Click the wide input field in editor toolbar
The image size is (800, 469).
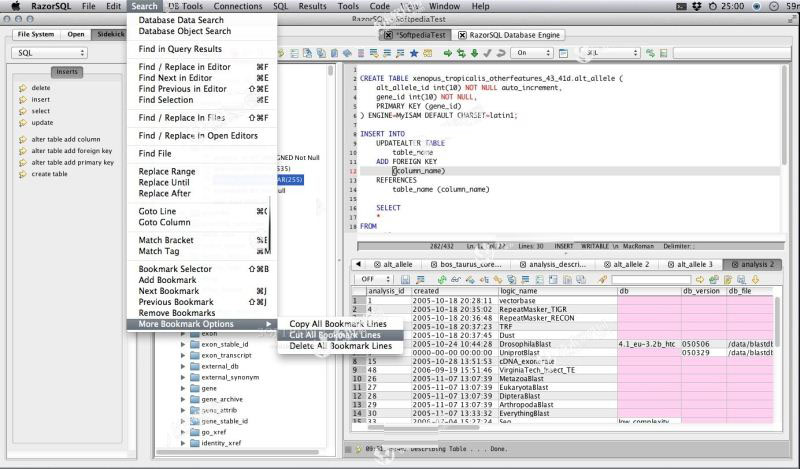coord(731,53)
